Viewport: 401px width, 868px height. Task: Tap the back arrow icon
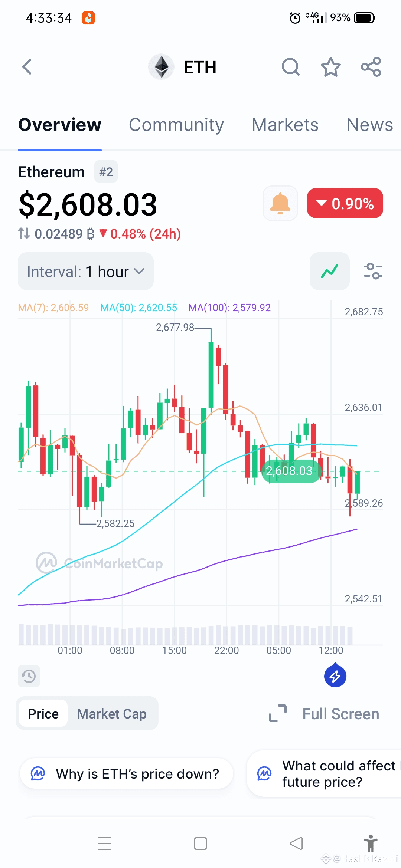(x=27, y=67)
